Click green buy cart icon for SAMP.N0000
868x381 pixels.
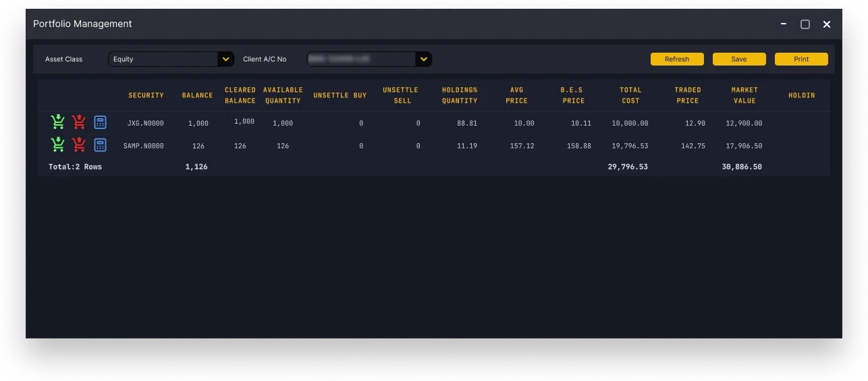point(58,145)
